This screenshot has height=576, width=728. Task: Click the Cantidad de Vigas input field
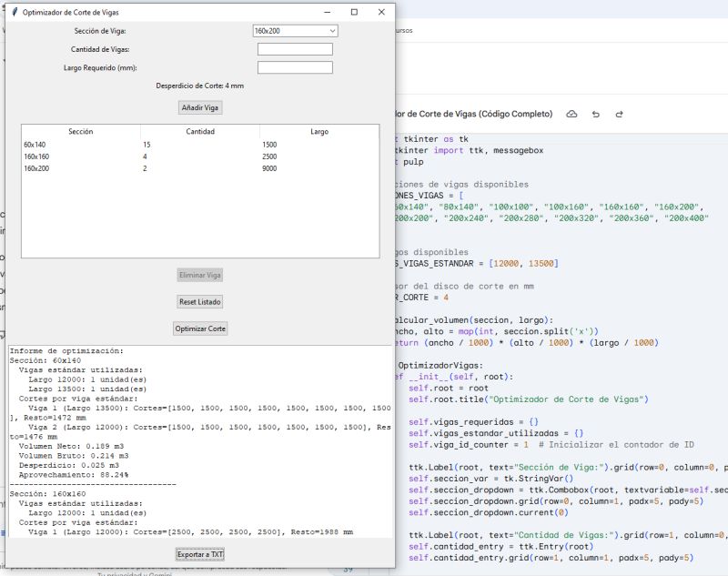click(295, 49)
